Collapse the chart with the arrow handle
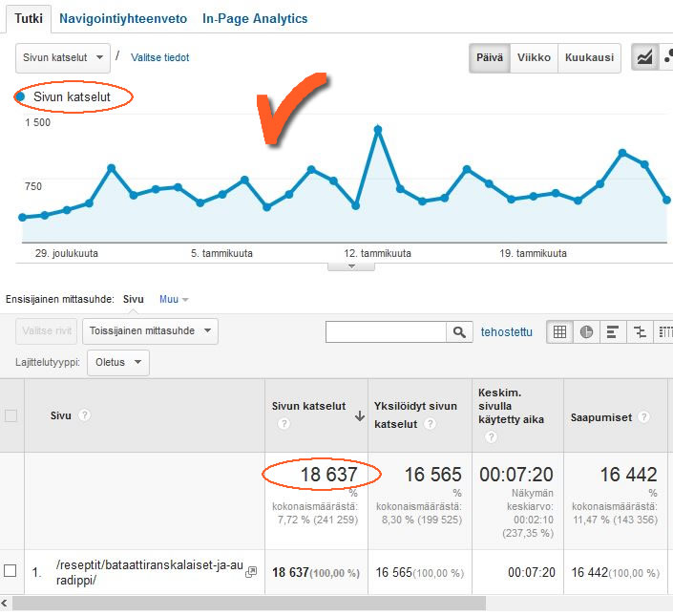 tap(351, 266)
